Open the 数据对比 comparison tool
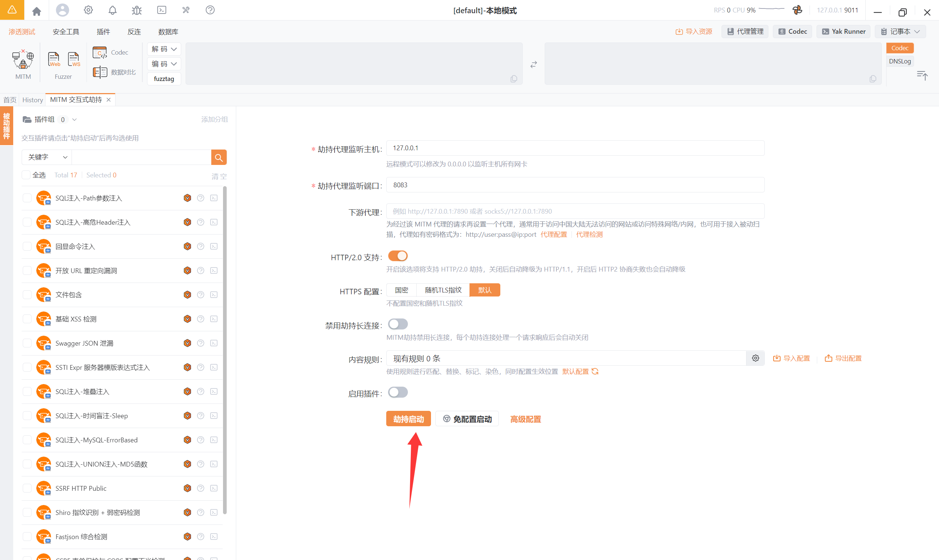Viewport: 939px width, 560px height. pos(114,72)
